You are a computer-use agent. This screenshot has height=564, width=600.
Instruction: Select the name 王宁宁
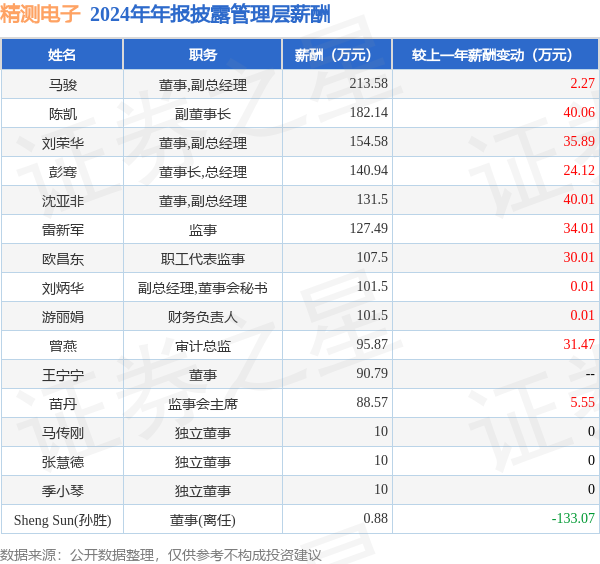click(x=63, y=375)
